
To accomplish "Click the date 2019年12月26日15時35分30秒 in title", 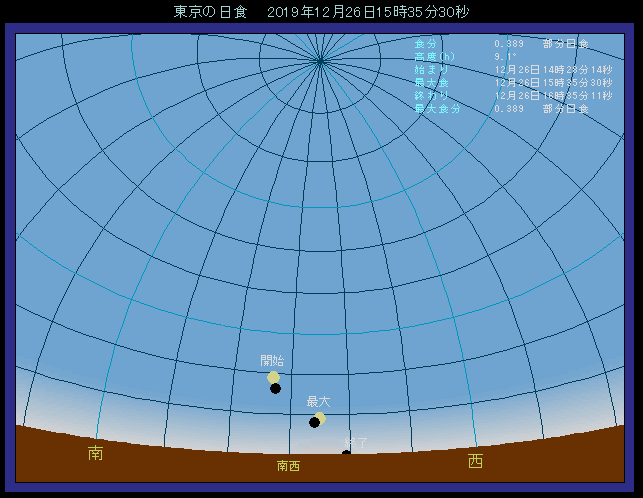I will coord(368,12).
